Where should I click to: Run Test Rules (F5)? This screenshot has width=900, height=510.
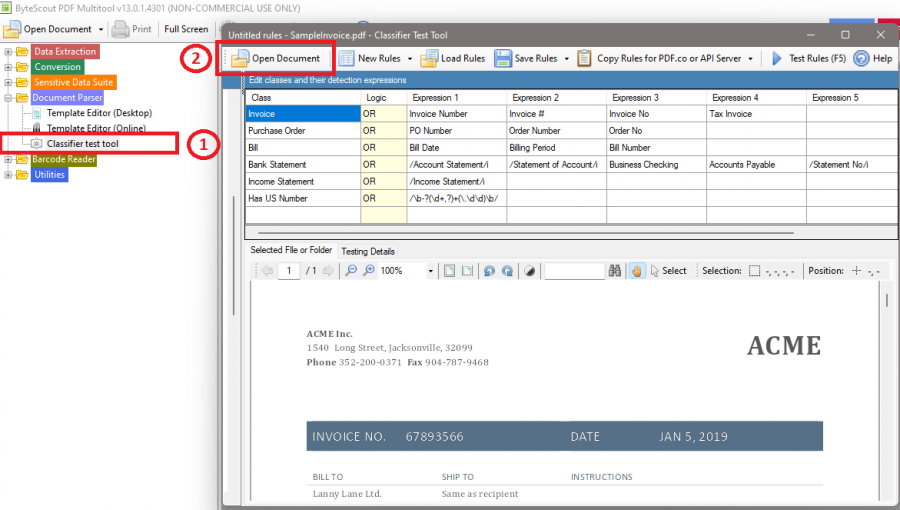tap(809, 59)
